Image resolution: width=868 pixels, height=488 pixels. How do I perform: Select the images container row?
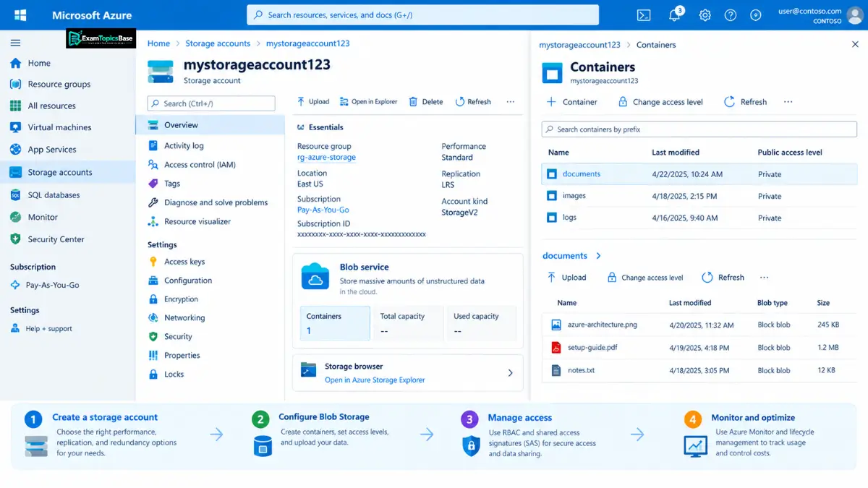click(x=699, y=196)
